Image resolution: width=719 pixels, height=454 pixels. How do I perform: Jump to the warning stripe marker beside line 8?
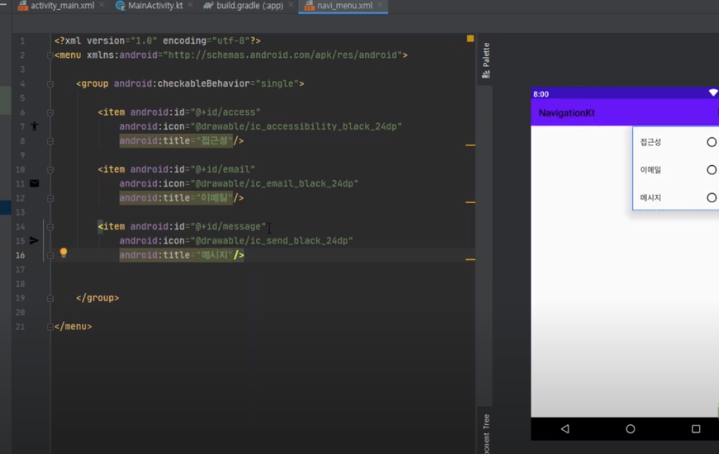pos(470,145)
